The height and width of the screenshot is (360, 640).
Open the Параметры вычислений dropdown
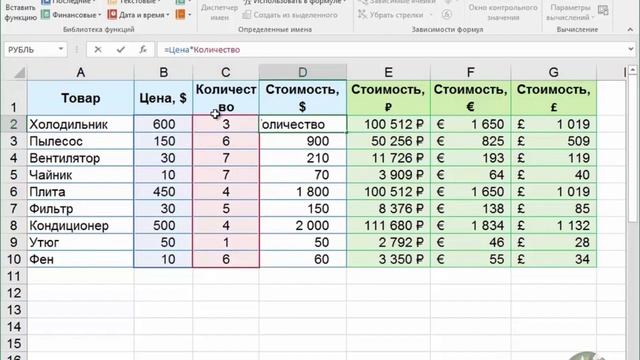pos(570,12)
